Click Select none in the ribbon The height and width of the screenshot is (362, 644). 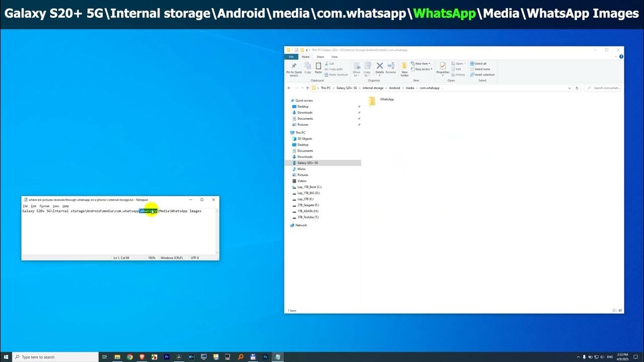tap(480, 69)
